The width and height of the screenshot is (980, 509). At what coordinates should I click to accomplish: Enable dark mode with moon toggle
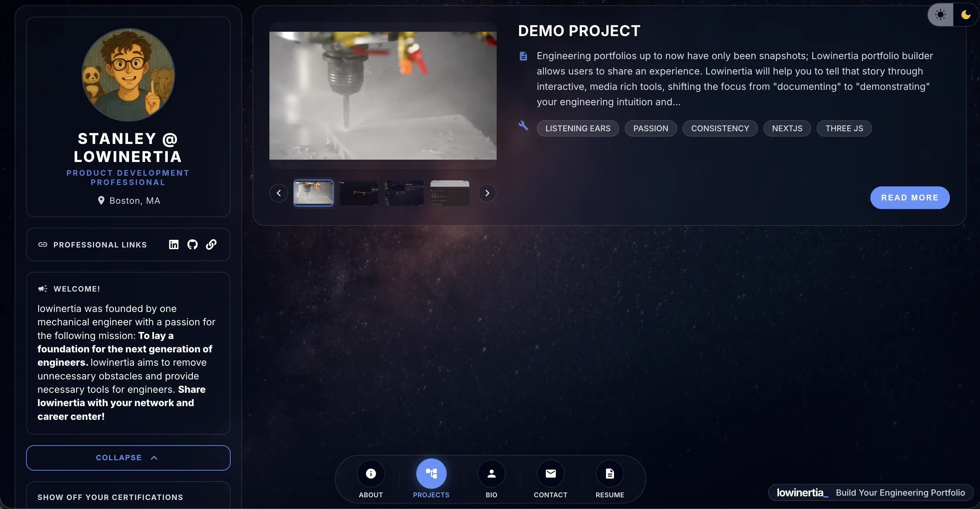coord(966,14)
